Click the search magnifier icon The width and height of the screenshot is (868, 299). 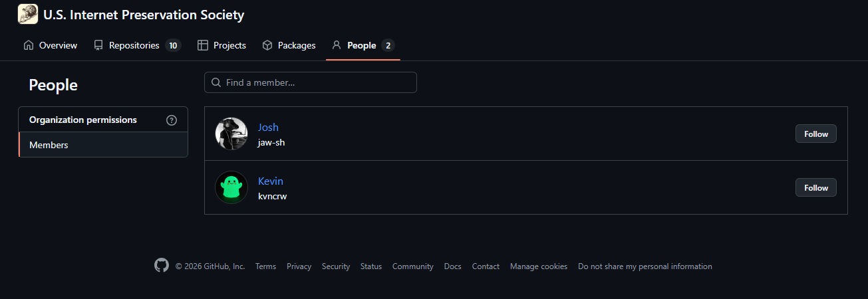click(216, 83)
